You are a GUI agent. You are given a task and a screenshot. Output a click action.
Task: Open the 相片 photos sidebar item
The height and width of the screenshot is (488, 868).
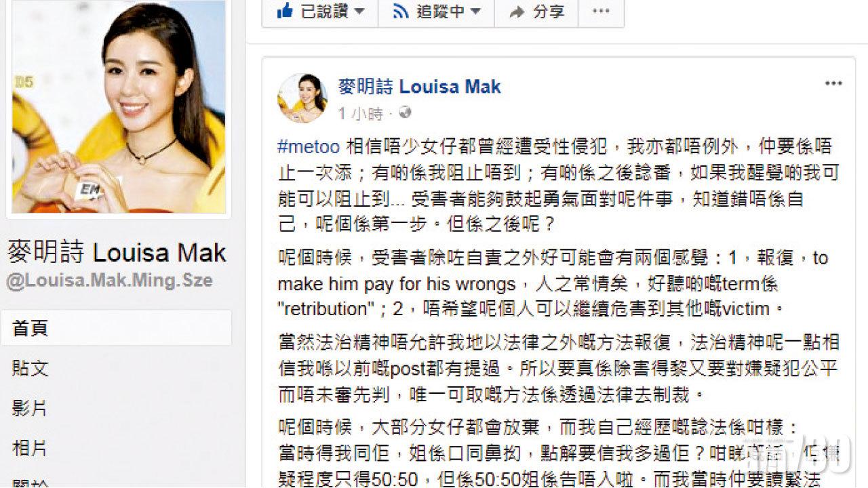pyautogui.click(x=117, y=447)
